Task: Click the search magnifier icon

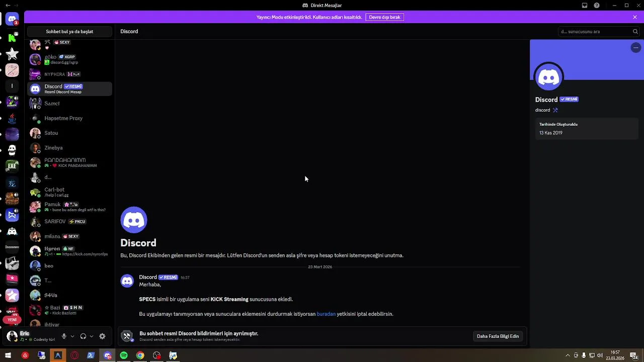Action: tap(635, 31)
